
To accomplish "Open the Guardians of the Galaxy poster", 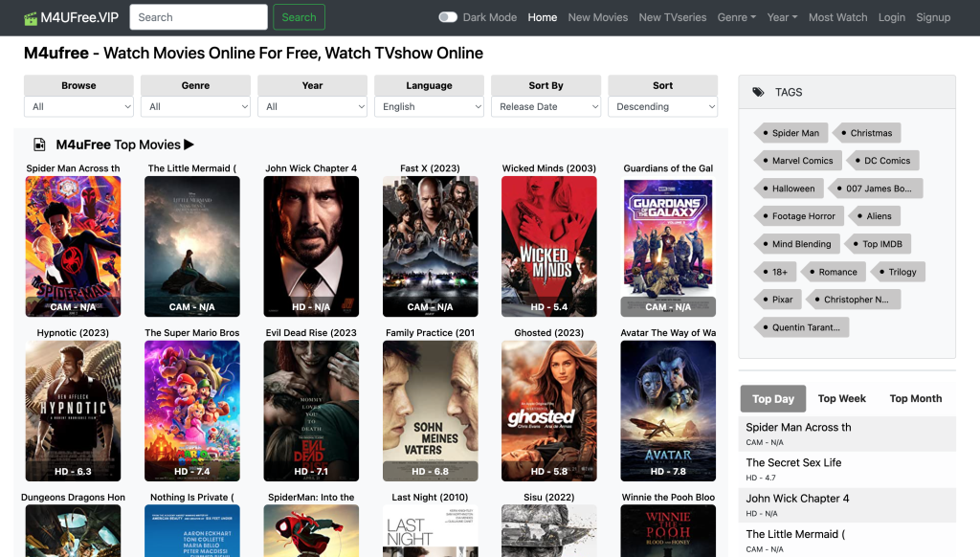I will pyautogui.click(x=668, y=246).
